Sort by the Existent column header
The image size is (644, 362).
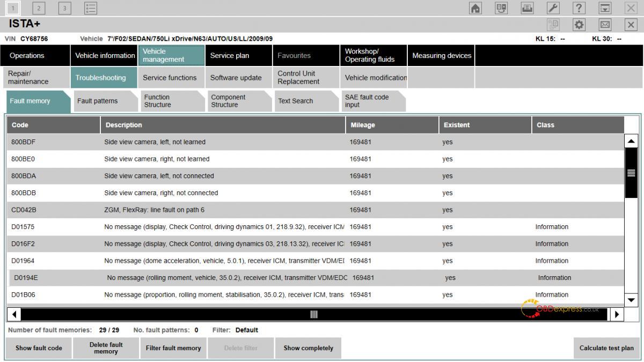click(x=485, y=125)
